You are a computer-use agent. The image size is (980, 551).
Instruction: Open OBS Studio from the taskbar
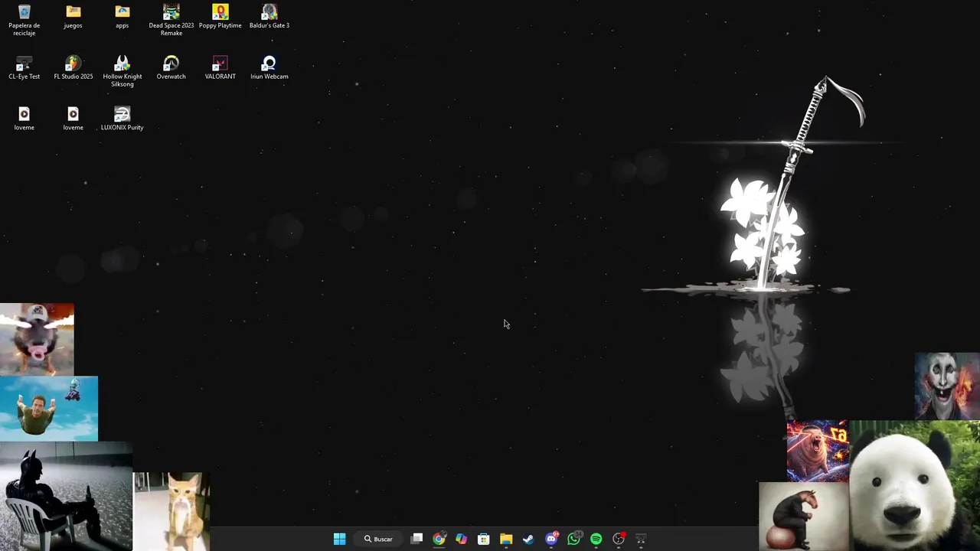coord(619,540)
